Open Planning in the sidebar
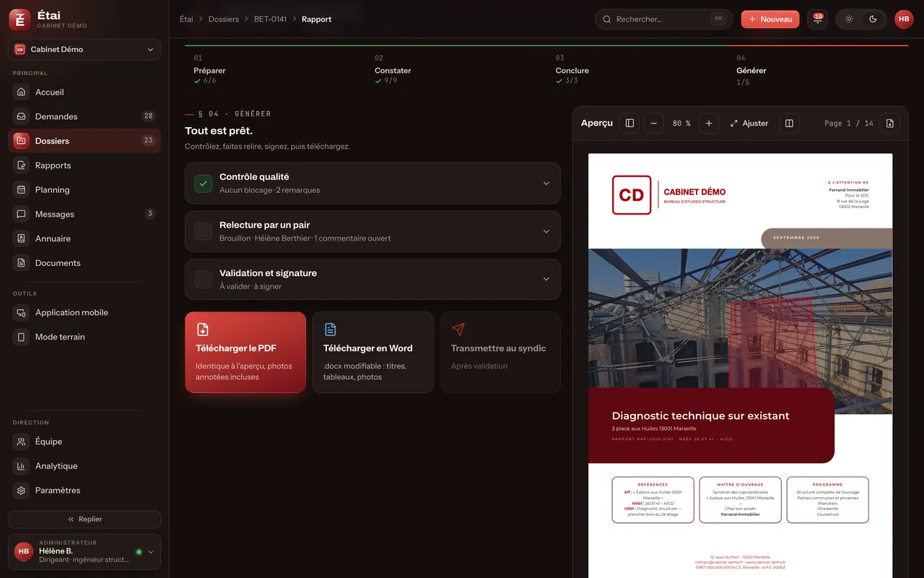Screen dimensions: 924x578 pyautogui.click(x=84, y=190)
